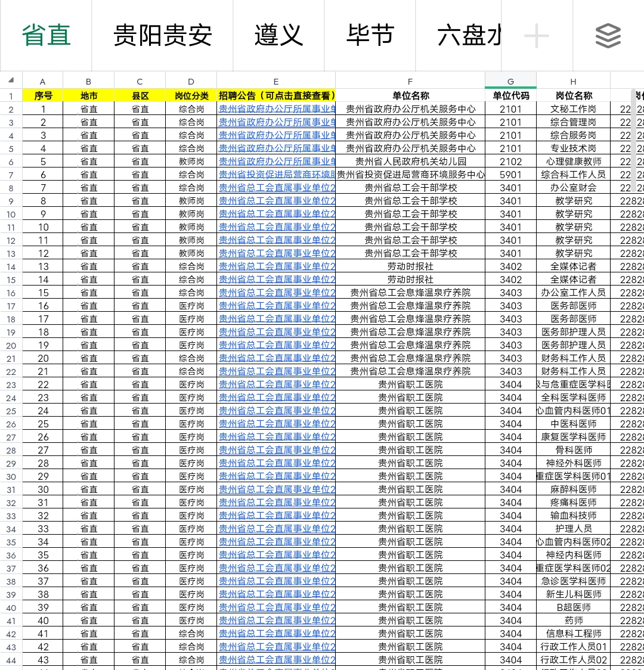
Task: Select unit code cell 2102
Action: click(x=510, y=162)
